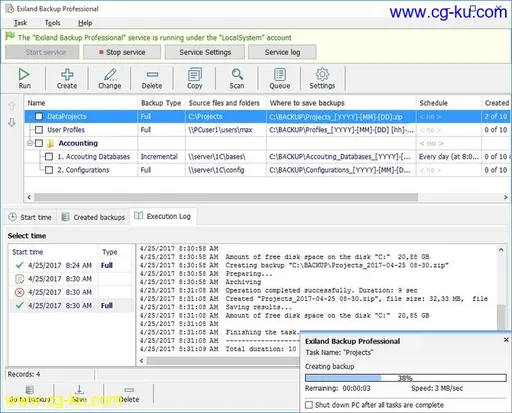Switch to the Start time tab
The width and height of the screenshot is (512, 413).
(x=30, y=217)
